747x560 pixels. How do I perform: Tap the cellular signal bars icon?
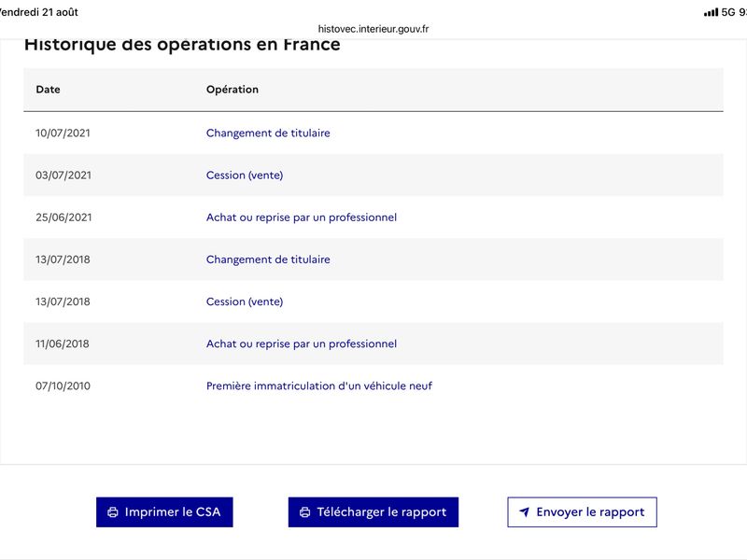click(711, 12)
